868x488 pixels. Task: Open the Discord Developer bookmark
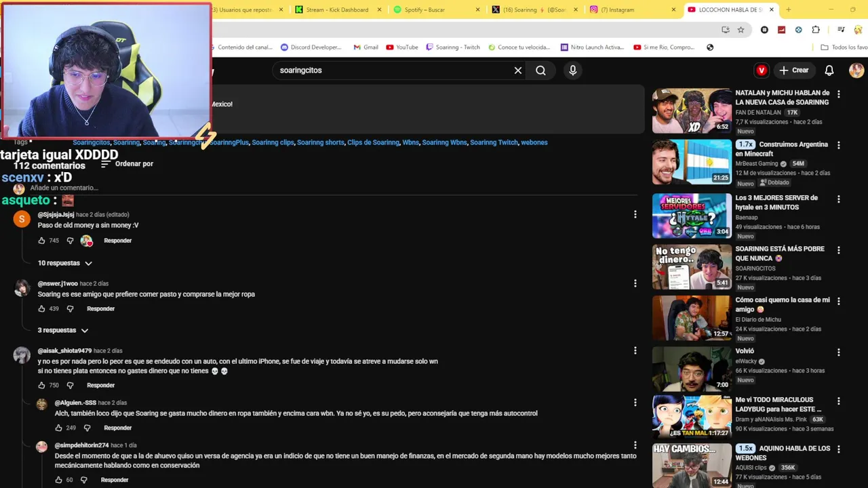[x=311, y=47]
